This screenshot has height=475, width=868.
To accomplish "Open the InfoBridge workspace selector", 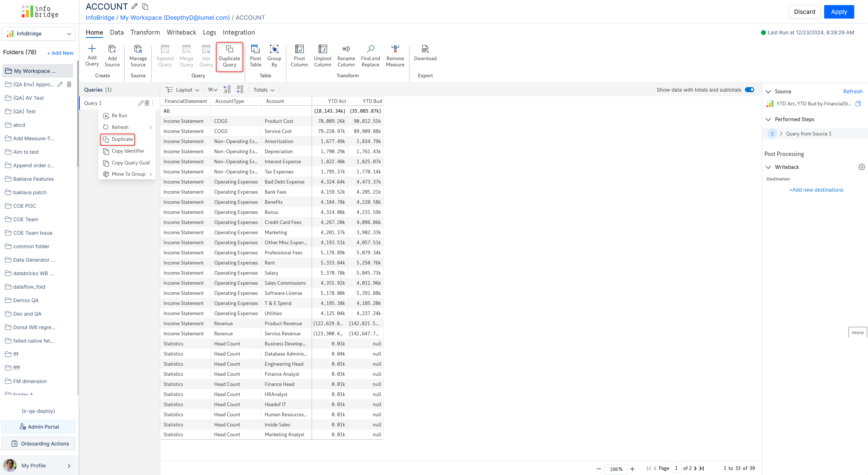I will point(38,34).
